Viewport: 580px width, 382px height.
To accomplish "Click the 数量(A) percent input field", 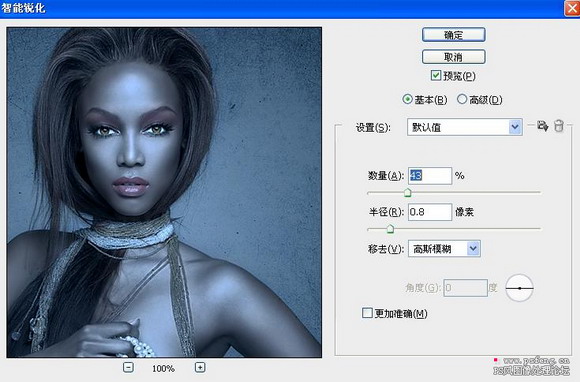I will pos(430,176).
